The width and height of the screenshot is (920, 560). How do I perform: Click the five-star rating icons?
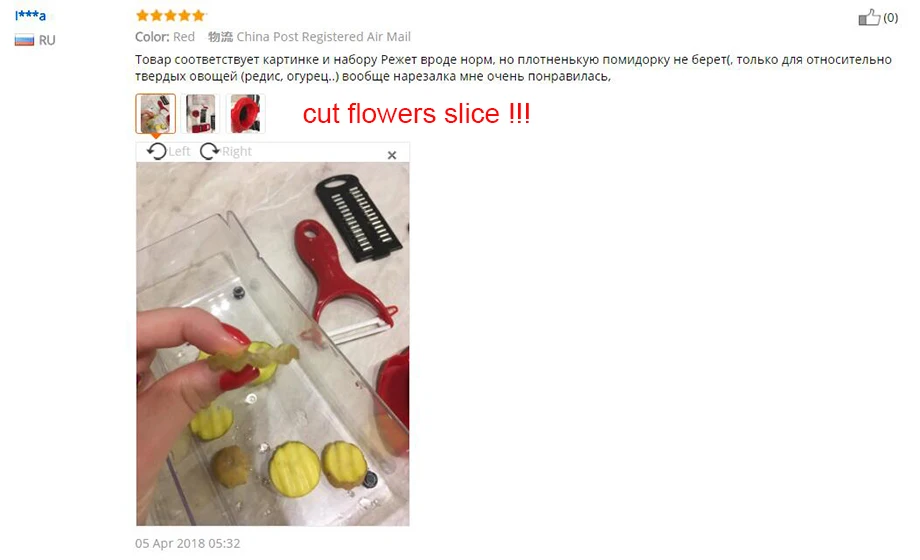tap(170, 15)
